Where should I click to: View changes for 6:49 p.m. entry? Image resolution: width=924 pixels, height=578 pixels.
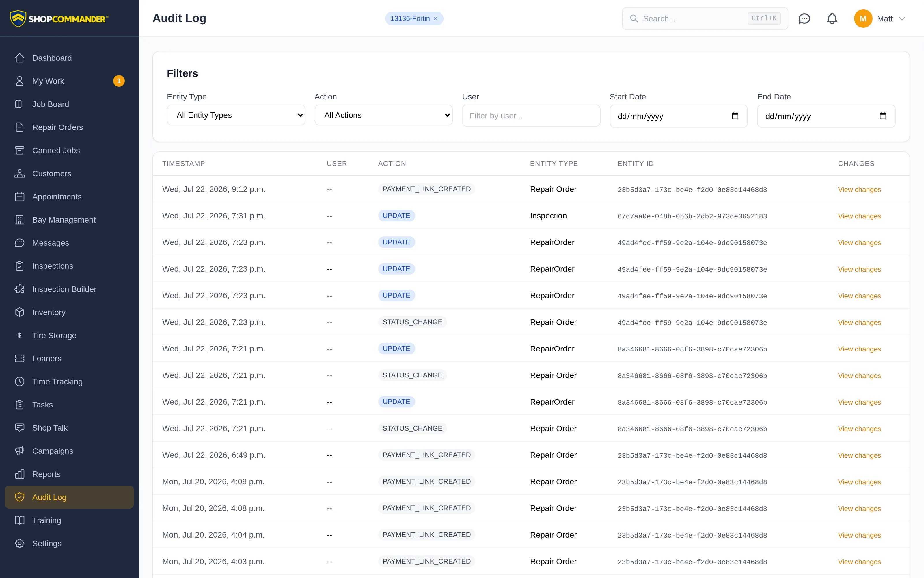point(859,455)
